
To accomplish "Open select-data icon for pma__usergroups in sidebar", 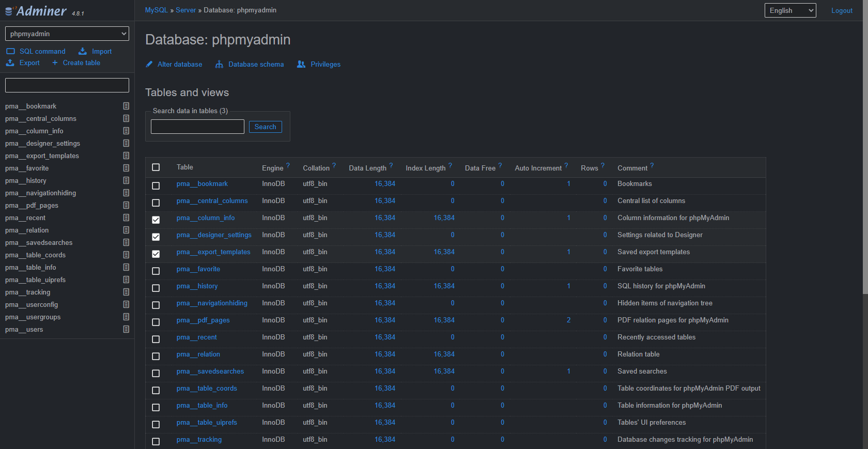I will 126,317.
